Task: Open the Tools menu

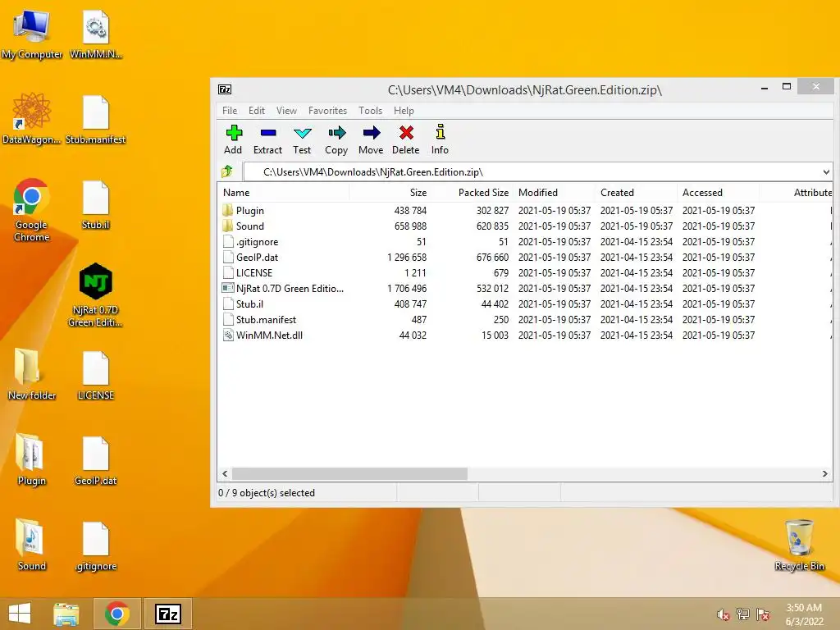Action: click(x=370, y=111)
